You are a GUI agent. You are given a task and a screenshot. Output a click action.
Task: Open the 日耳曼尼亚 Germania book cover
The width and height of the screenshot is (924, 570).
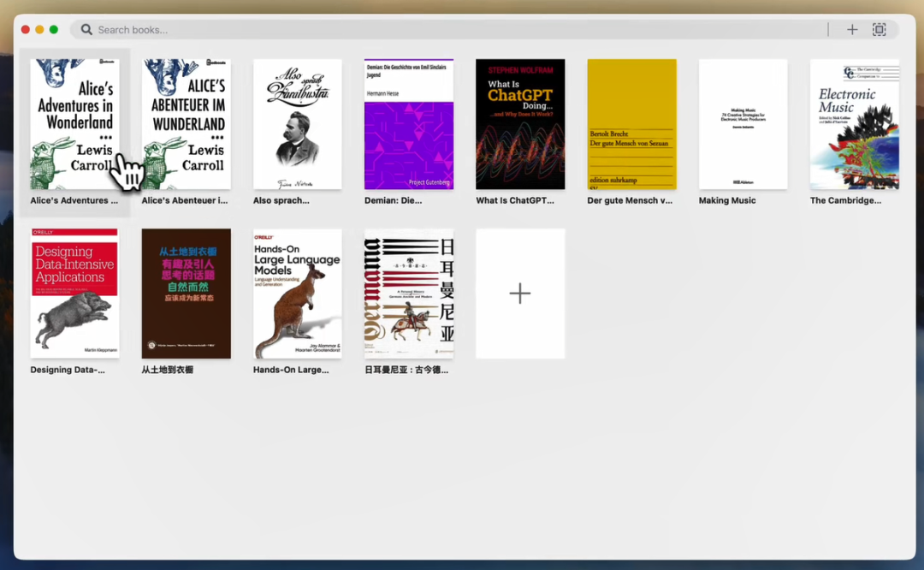point(409,294)
